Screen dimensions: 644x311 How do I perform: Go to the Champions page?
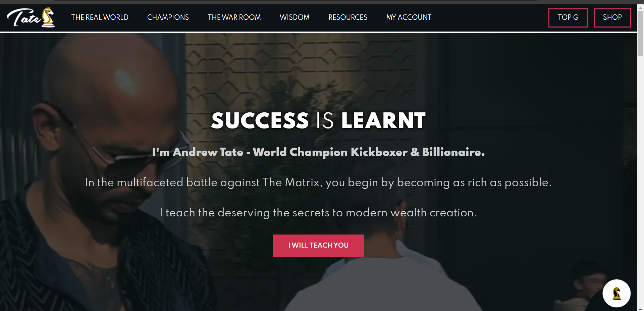tap(168, 17)
